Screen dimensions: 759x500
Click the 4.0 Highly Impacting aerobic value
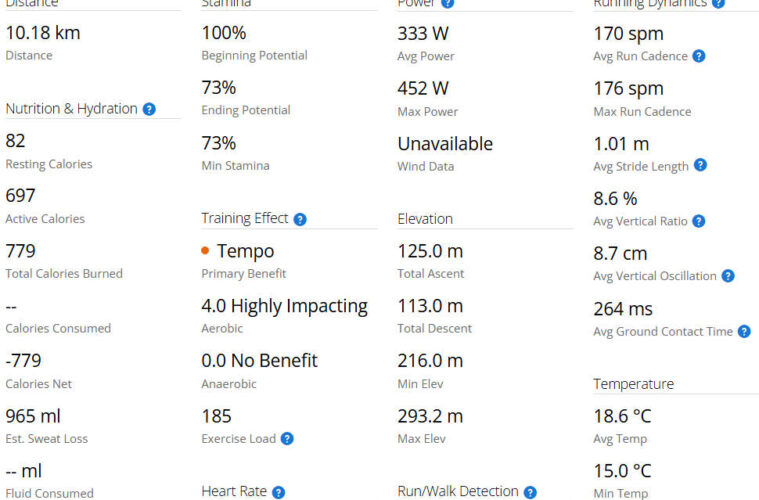coord(284,306)
